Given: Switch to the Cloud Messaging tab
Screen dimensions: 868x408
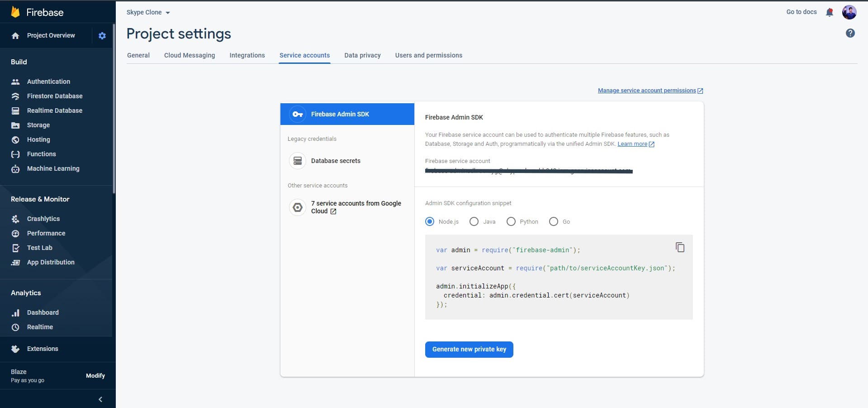Looking at the screenshot, I should pos(190,55).
